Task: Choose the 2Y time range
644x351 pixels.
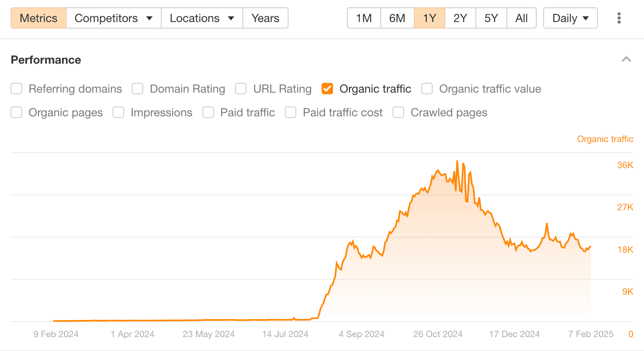Action: (x=460, y=18)
